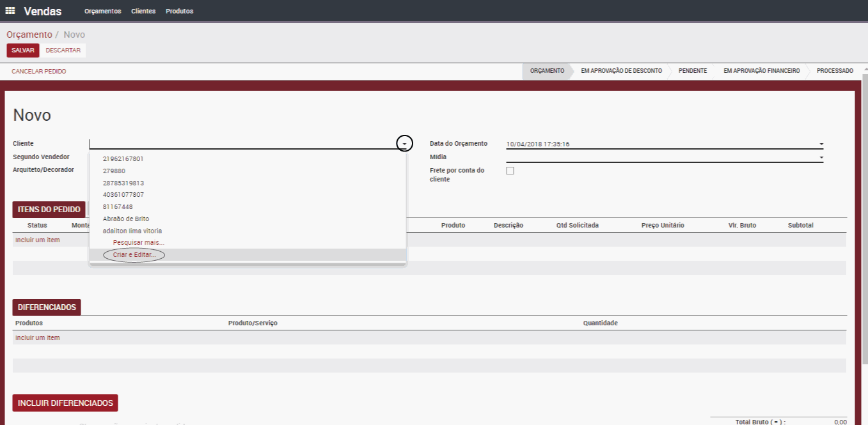Click Incluir Diferenciados button

[x=65, y=403]
